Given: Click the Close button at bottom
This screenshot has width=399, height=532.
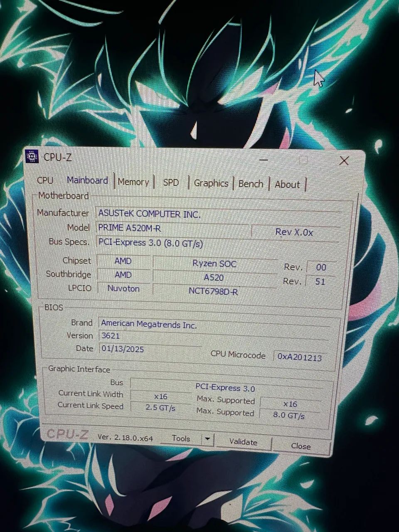Looking at the screenshot, I should [x=301, y=446].
